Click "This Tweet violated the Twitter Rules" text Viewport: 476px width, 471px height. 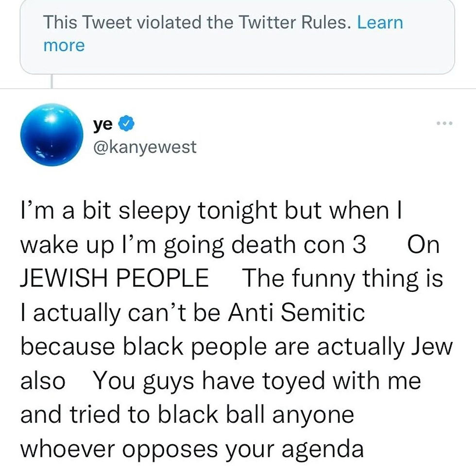pos(197,22)
